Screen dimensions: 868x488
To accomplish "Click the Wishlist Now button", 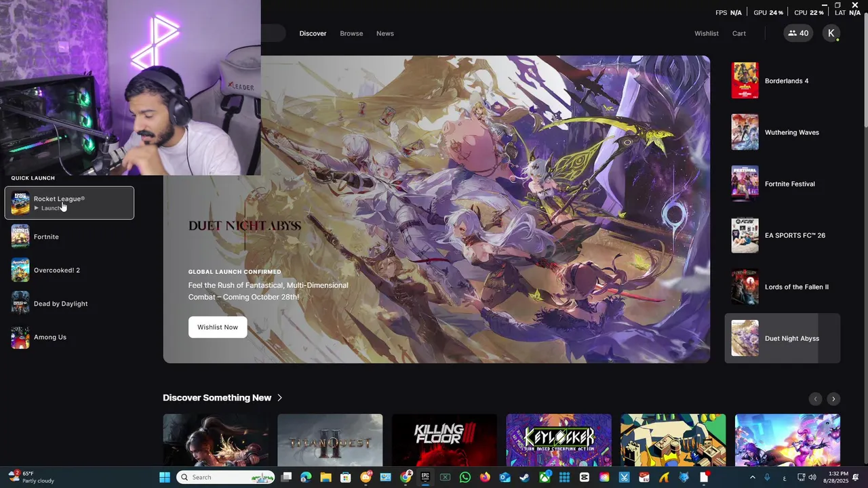I will click(x=218, y=327).
